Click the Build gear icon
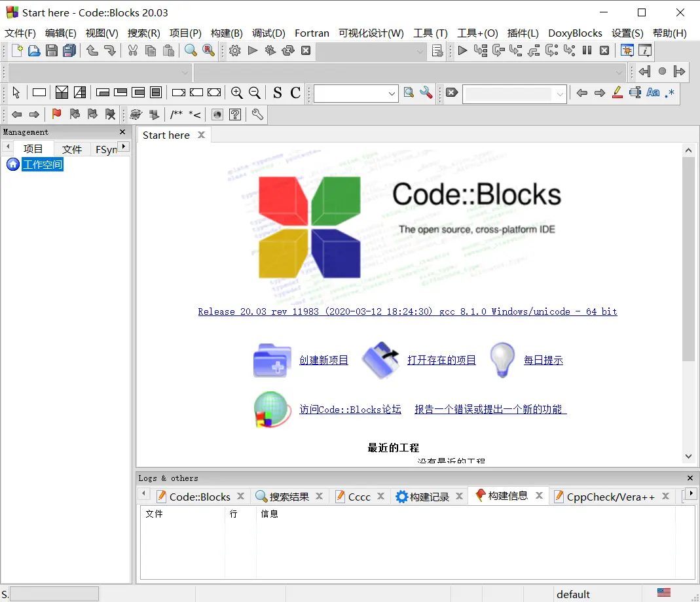 [235, 50]
